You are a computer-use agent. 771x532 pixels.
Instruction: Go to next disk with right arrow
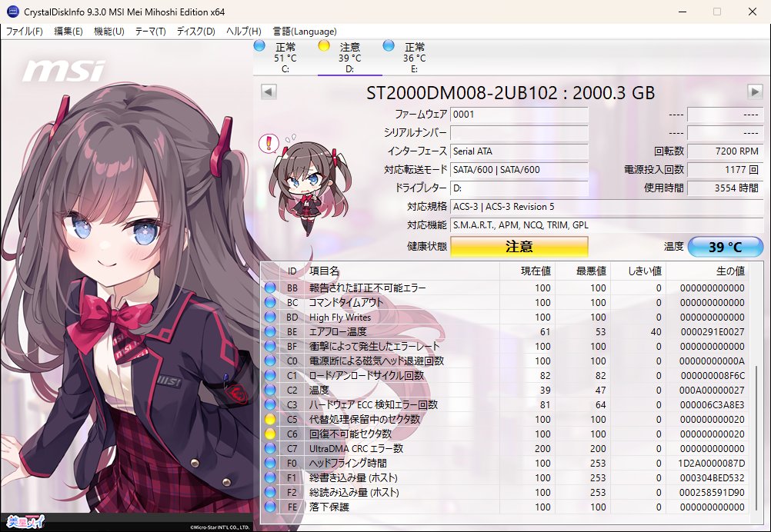tap(755, 91)
